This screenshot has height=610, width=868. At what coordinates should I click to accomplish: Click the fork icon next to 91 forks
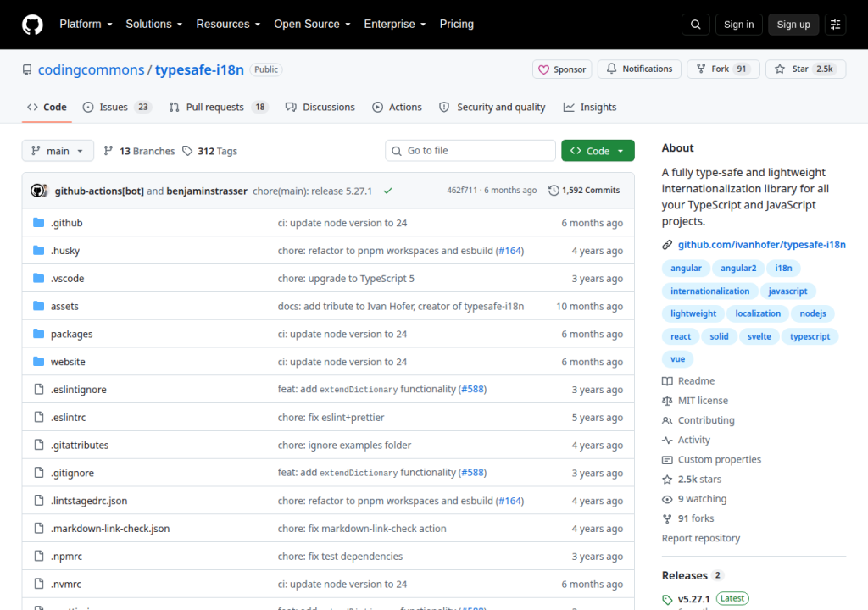(x=667, y=518)
